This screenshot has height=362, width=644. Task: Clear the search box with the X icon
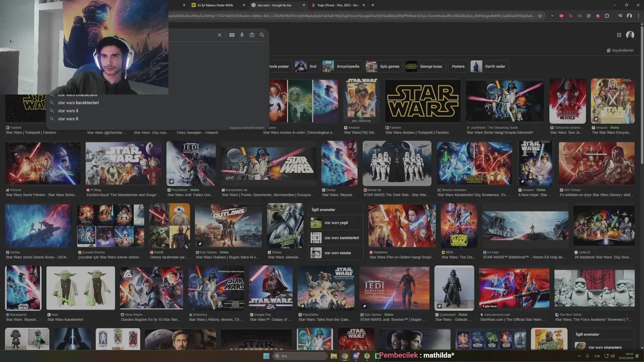click(219, 35)
